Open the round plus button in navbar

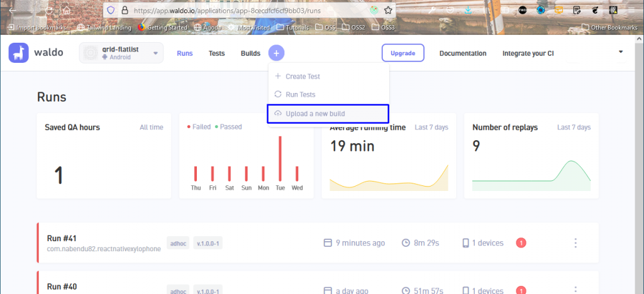(x=277, y=53)
